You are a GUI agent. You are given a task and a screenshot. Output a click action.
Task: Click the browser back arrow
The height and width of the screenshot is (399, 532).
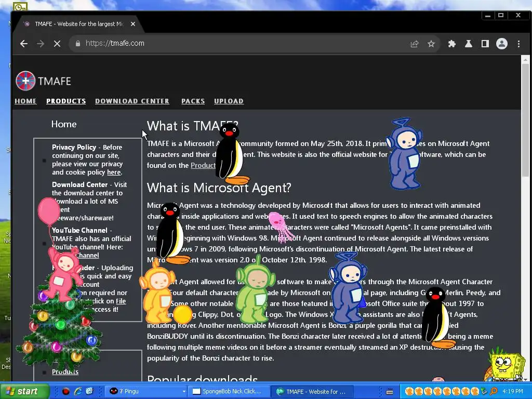point(24,44)
